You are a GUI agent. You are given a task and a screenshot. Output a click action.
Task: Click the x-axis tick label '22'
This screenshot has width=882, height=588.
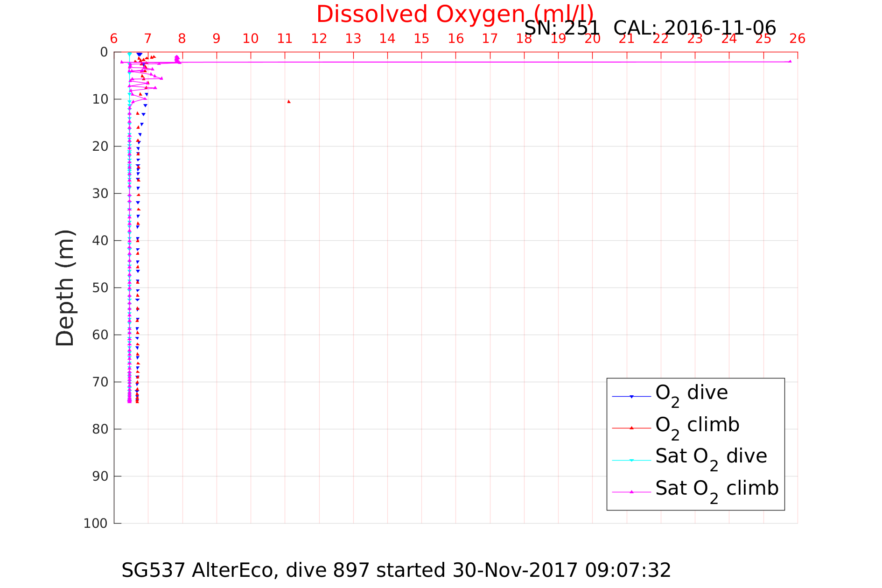tap(661, 39)
